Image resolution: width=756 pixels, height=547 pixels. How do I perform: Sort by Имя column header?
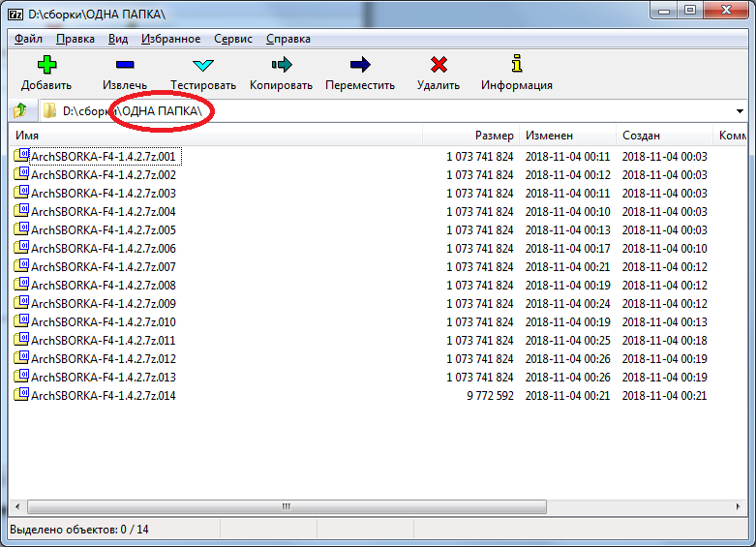click(27, 137)
